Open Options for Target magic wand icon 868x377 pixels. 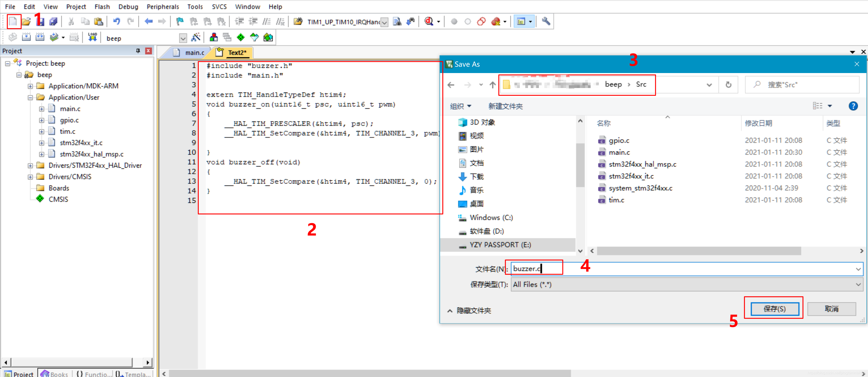[196, 37]
